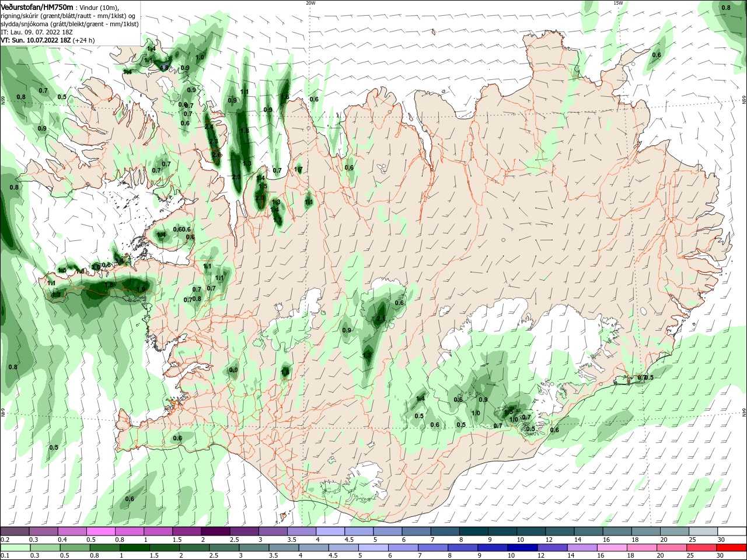Click the '15W' longitude label
This screenshot has height=560, width=747.
point(618,3)
